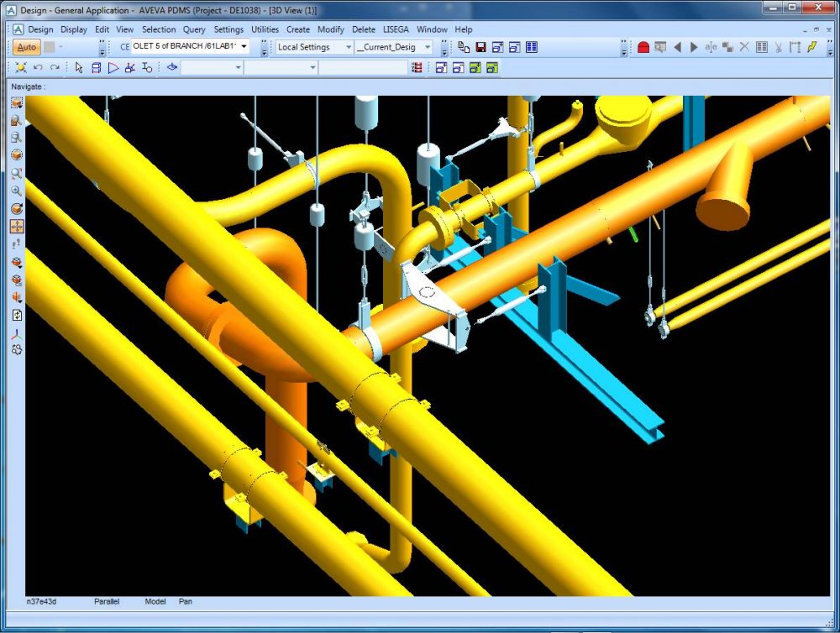Image resolution: width=840 pixels, height=633 pixels.
Task: Select the arrow pointer tool
Action: click(x=79, y=67)
